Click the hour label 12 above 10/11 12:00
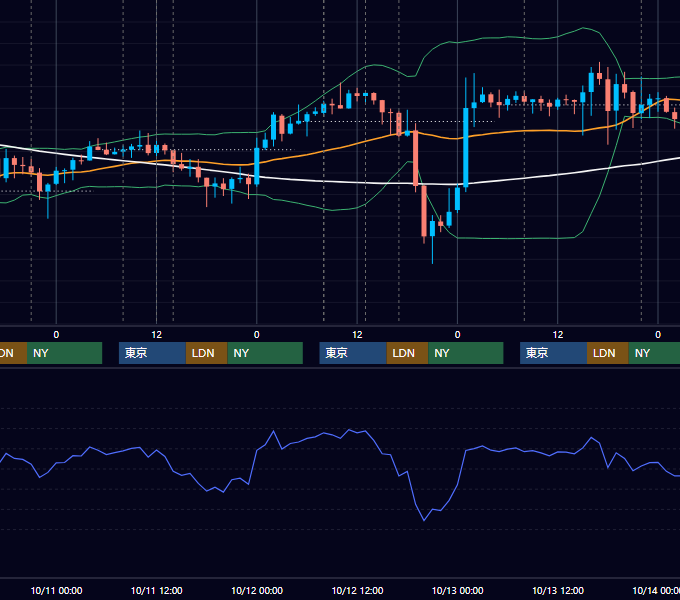Screen dimensions: 680x600 [x=157, y=335]
